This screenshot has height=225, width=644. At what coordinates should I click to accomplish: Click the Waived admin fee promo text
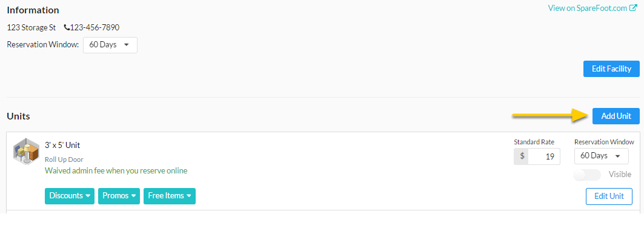[x=116, y=170]
